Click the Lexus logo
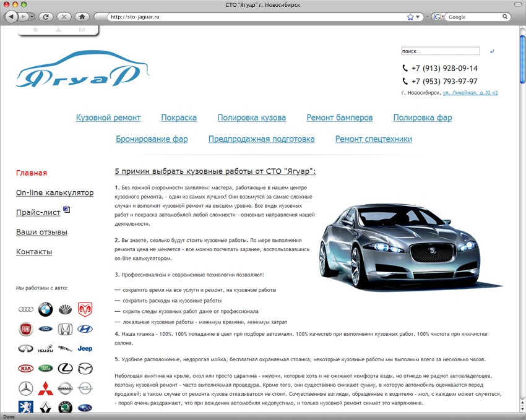The image size is (526, 420). tap(65, 369)
